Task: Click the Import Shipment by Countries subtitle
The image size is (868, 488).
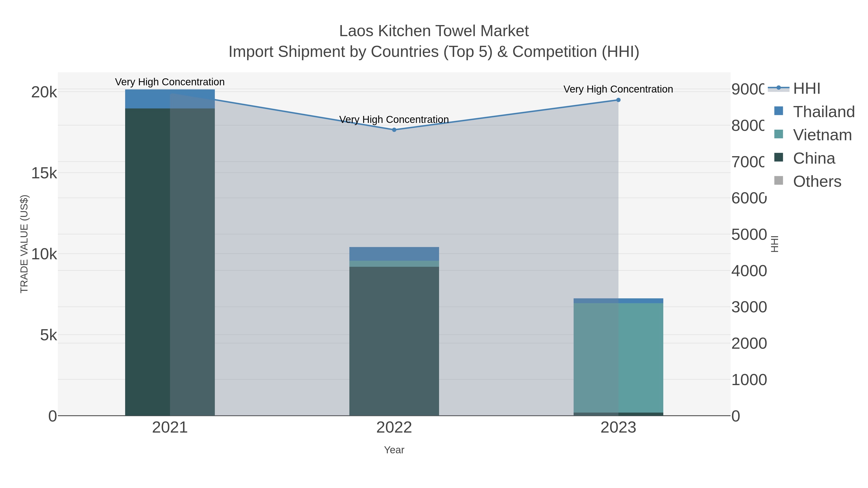Action: pyautogui.click(x=434, y=52)
